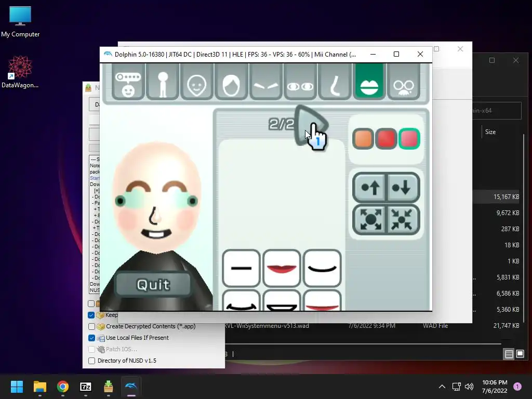Open the Mii nickname and profile tab

(128, 82)
